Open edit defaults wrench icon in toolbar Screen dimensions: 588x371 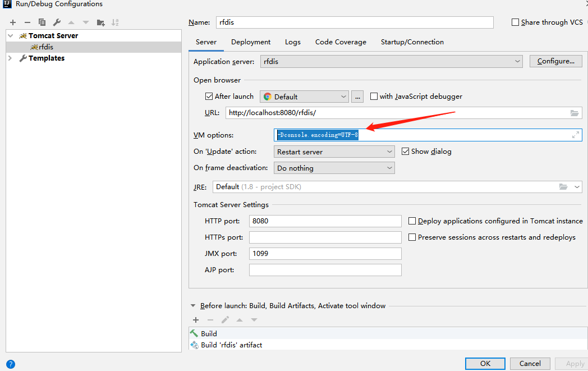click(57, 22)
